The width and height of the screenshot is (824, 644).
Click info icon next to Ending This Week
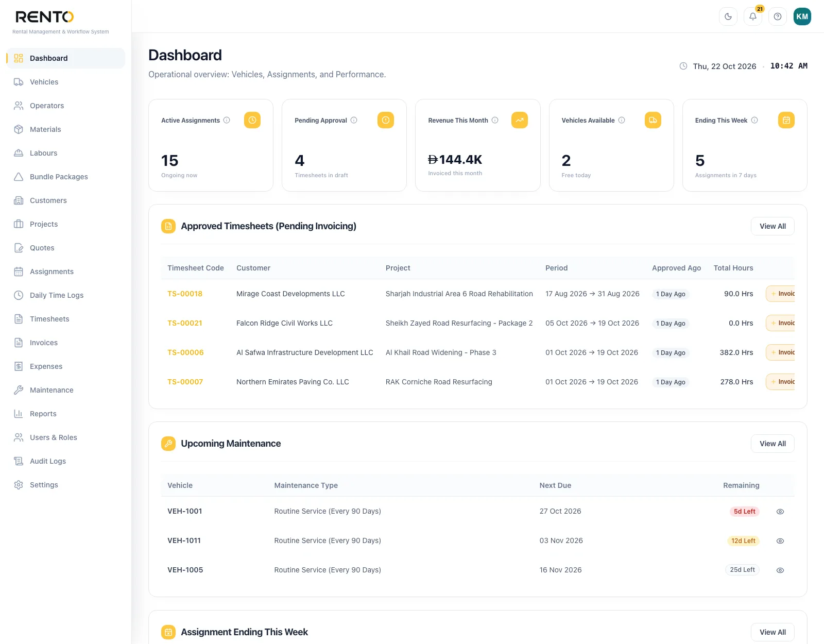point(754,120)
